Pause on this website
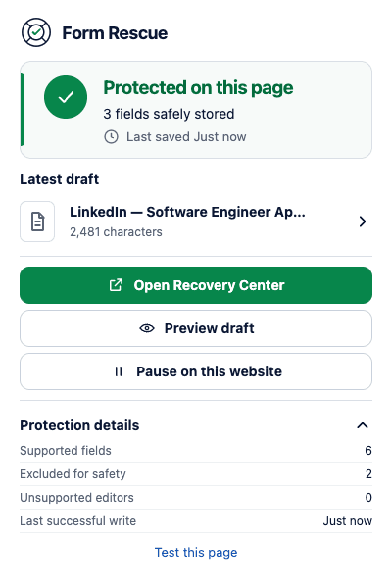The height and width of the screenshot is (588, 392). [x=196, y=371]
